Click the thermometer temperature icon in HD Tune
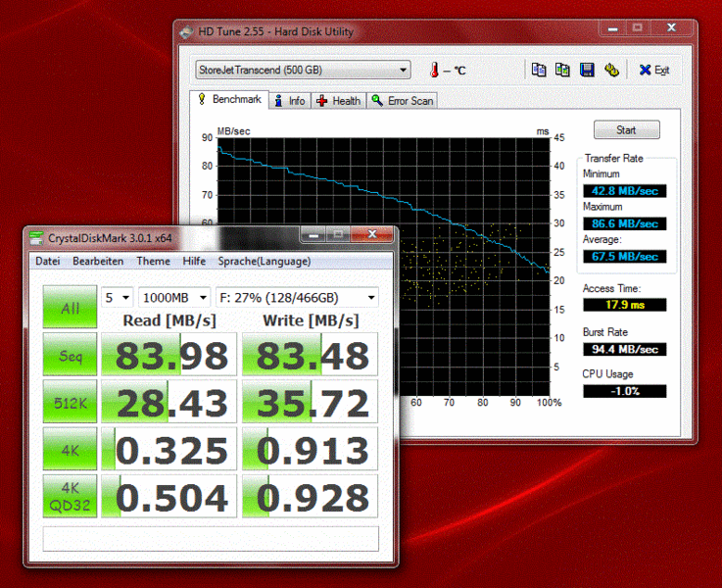 (434, 70)
